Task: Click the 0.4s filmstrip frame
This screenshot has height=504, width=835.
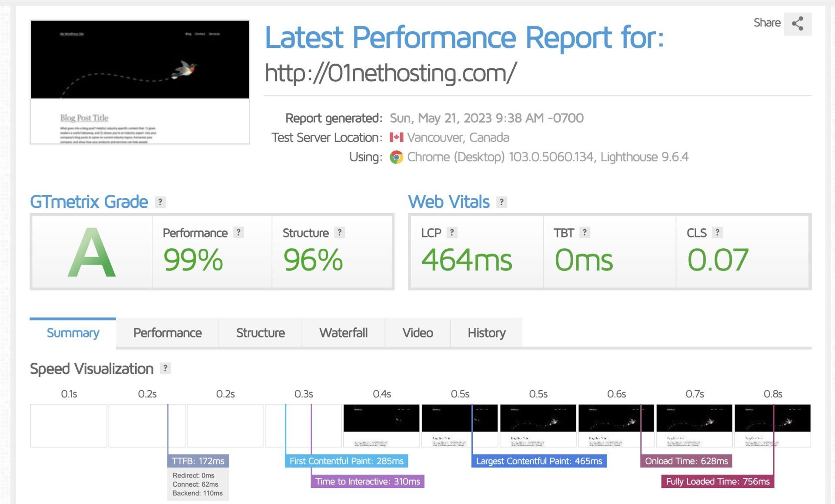Action: (382, 426)
